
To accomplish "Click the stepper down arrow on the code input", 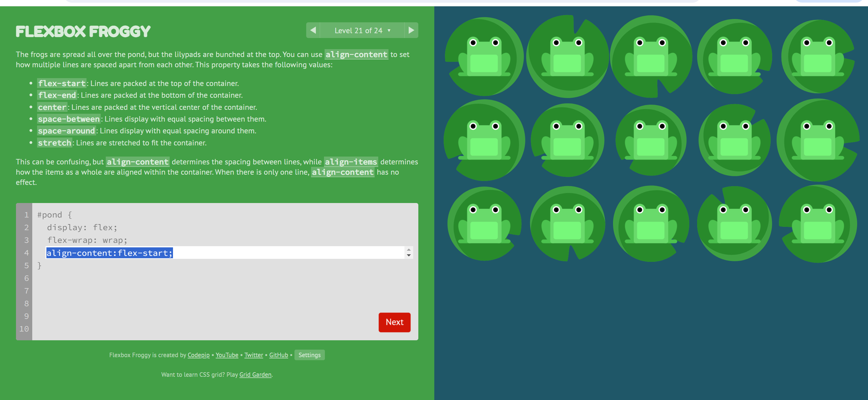I will pos(408,255).
